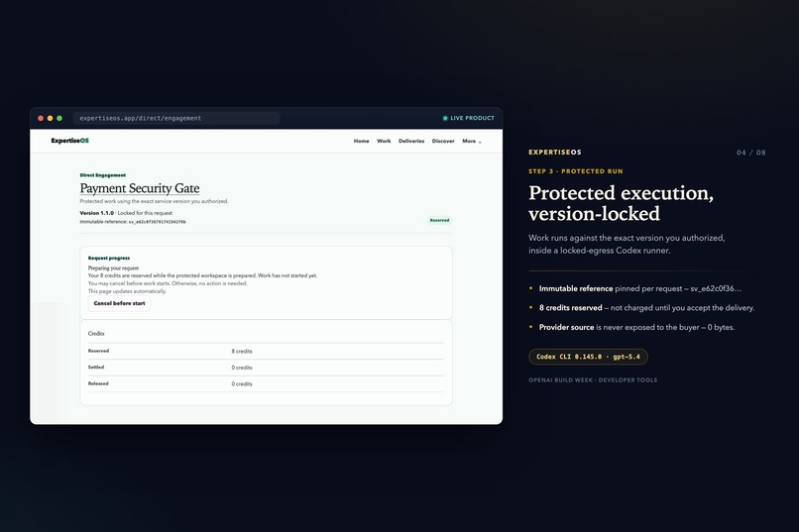
Task: Click the 04 / 08 slide counter
Action: coord(750,153)
